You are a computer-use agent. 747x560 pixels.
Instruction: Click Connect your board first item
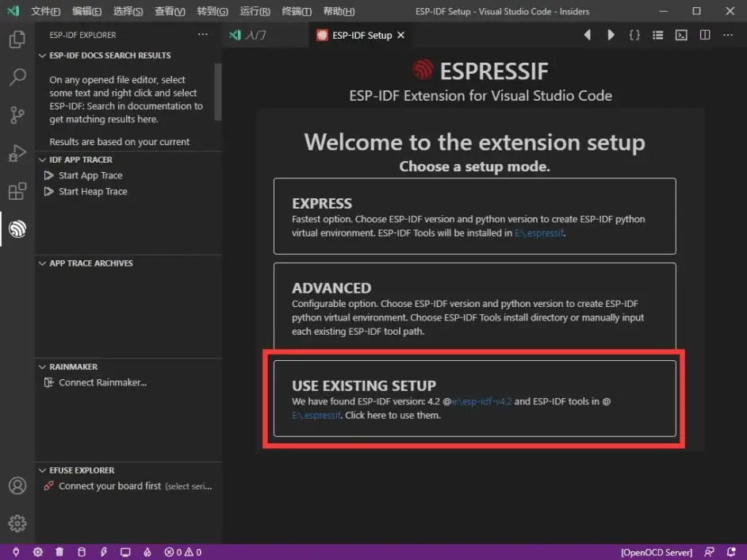(x=127, y=486)
